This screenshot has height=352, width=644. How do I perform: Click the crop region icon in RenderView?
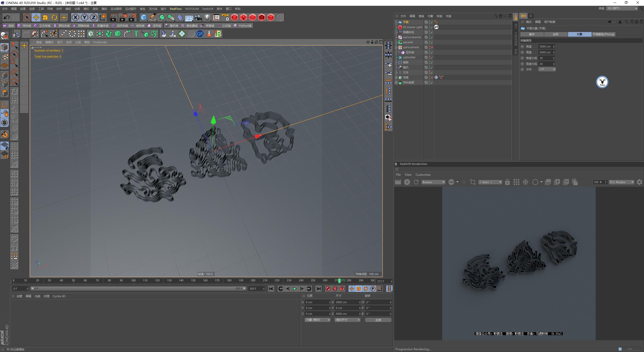point(473,182)
